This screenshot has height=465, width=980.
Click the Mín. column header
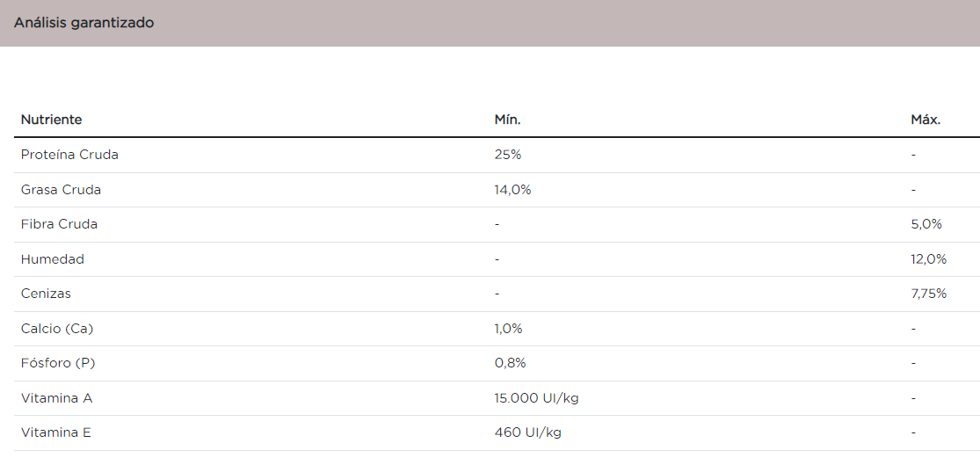[x=507, y=120]
